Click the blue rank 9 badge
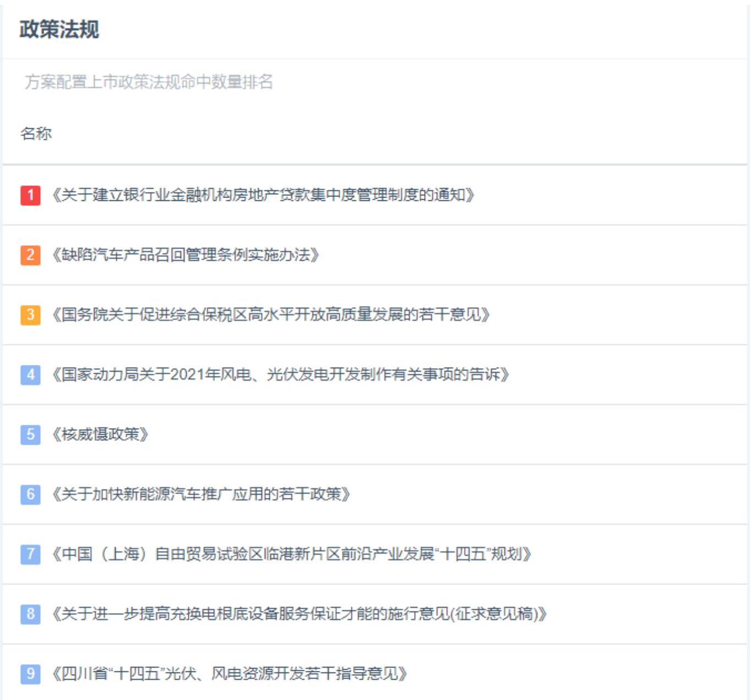 tap(30, 674)
